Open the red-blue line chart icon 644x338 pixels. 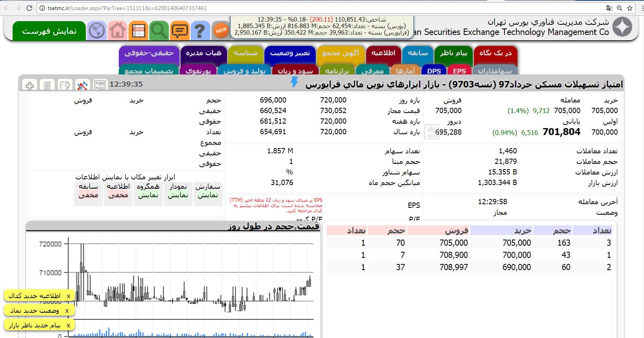pyautogui.click(x=83, y=85)
